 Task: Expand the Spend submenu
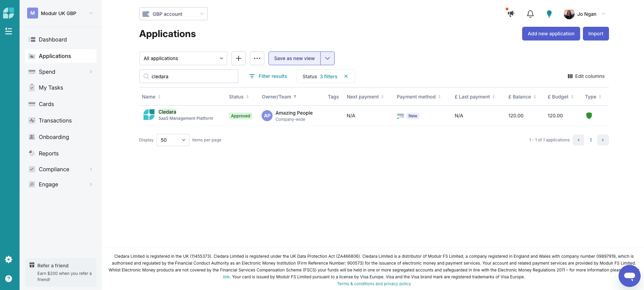(91, 72)
